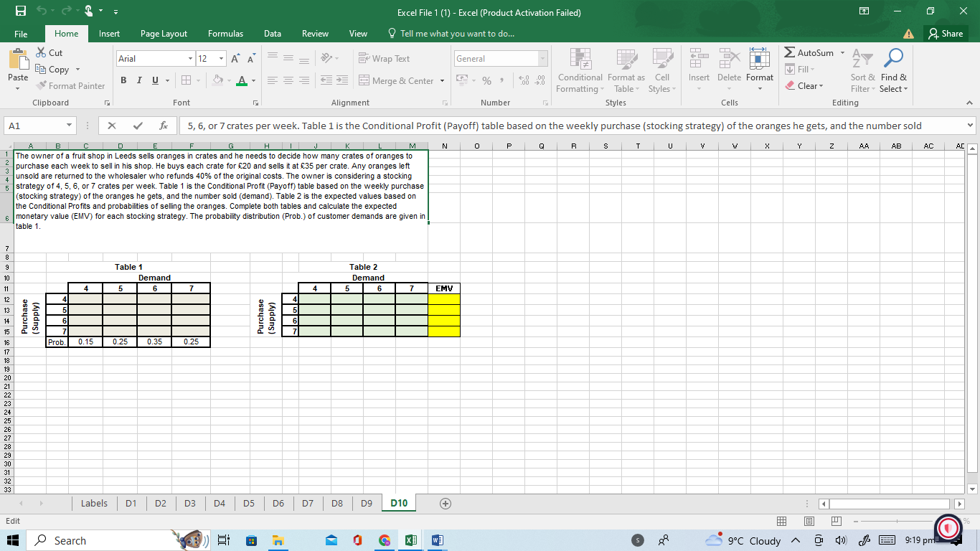Viewport: 980px width, 551px height.
Task: Click the Decrease Decimal icon
Action: coord(540,81)
